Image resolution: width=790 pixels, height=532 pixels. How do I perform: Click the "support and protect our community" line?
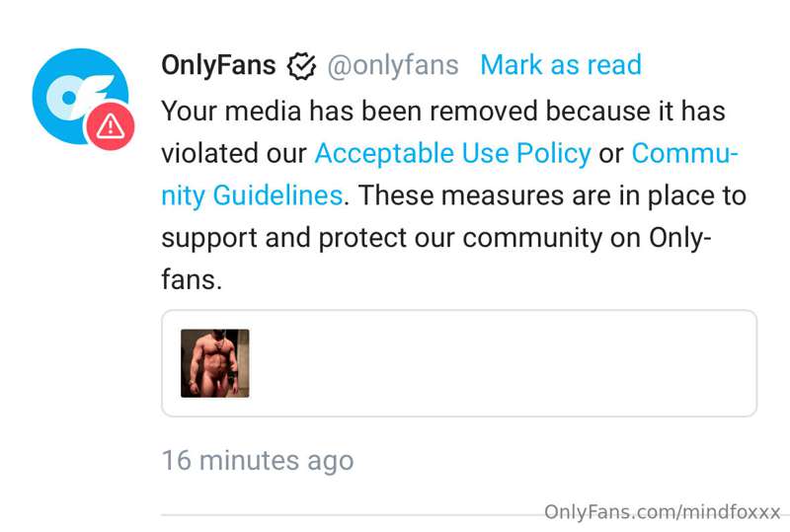[x=381, y=238]
